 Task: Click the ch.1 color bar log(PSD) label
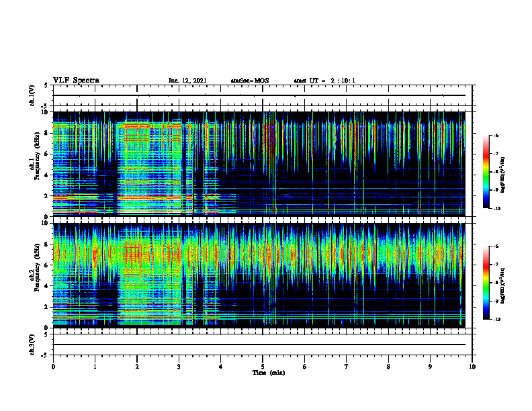point(503,175)
